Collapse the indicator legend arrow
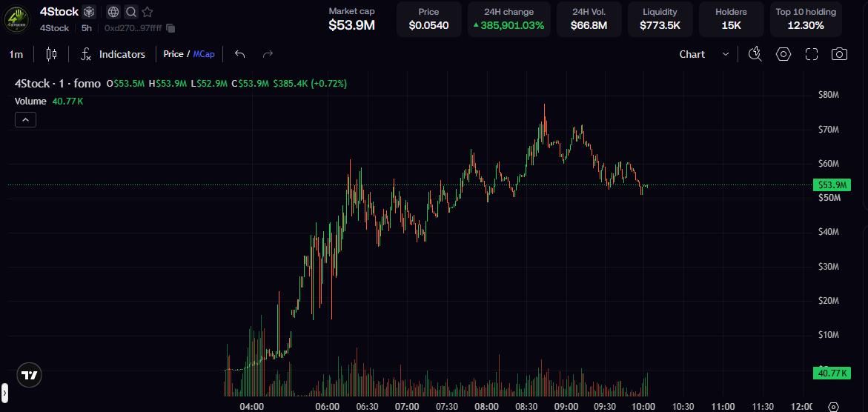The height and width of the screenshot is (412, 868). [x=25, y=119]
